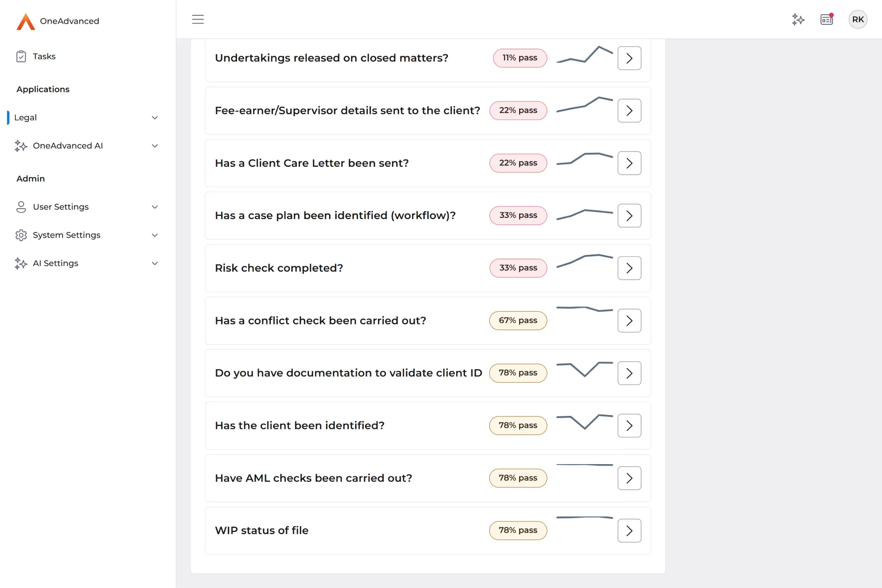Open the RK user avatar menu
The height and width of the screenshot is (588, 882).
click(858, 20)
